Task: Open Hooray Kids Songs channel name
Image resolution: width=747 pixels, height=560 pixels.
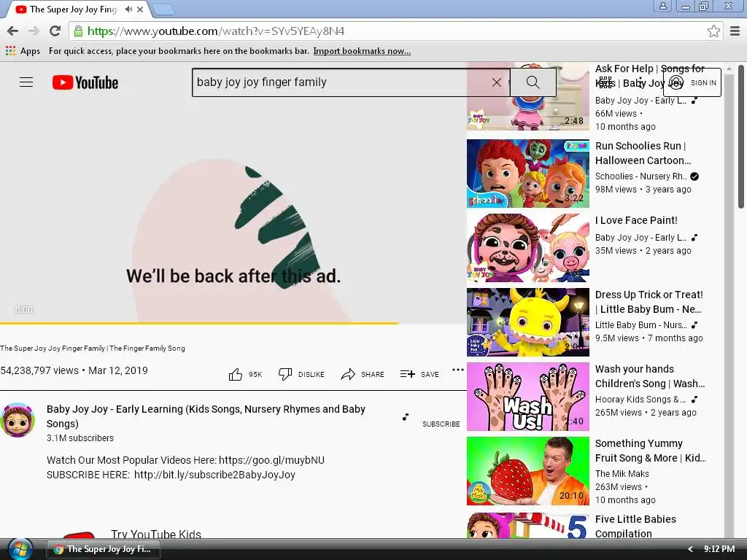Action: 640,399
